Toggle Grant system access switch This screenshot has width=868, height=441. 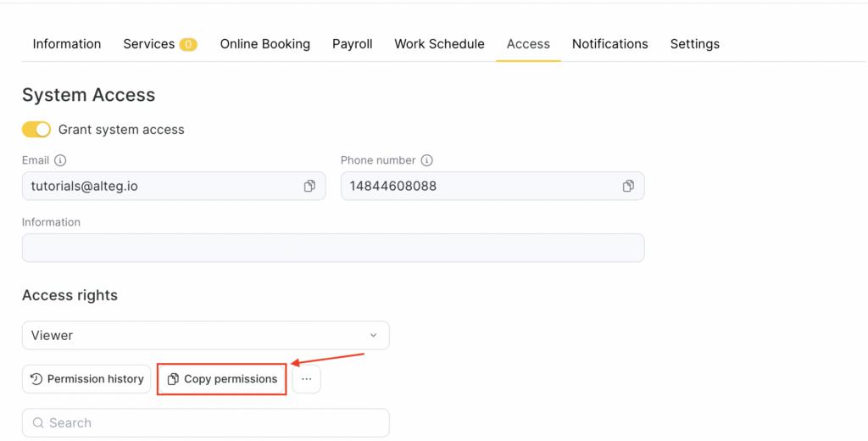pos(36,130)
